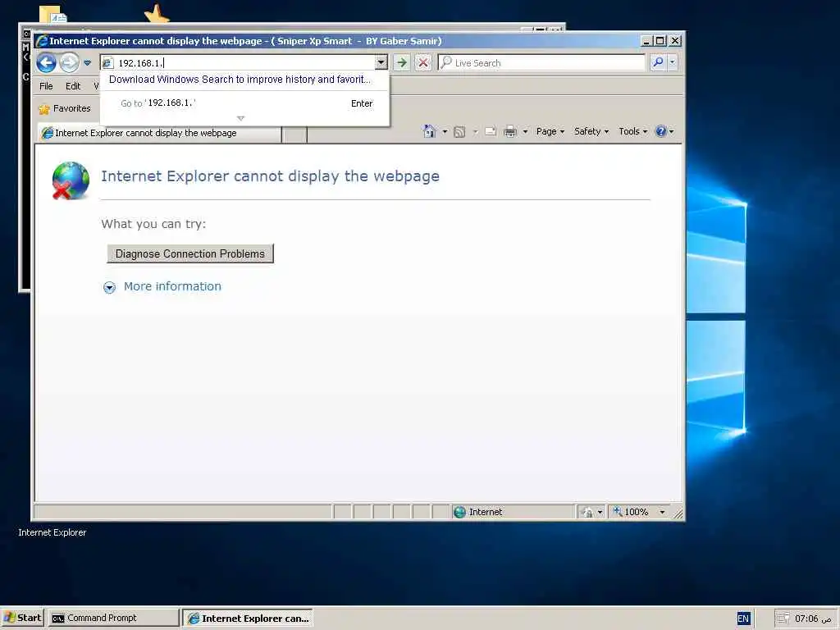This screenshot has width=840, height=630.
Task: Click the Start button
Action: pos(22,619)
